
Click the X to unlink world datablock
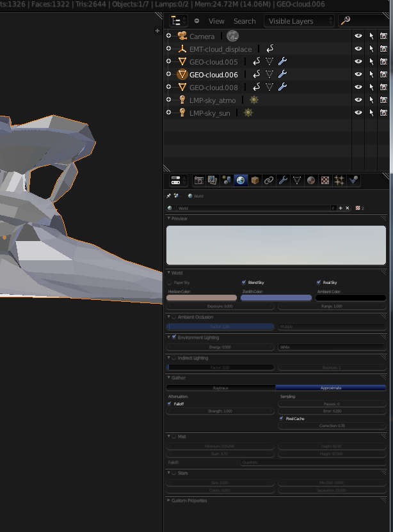click(x=347, y=208)
